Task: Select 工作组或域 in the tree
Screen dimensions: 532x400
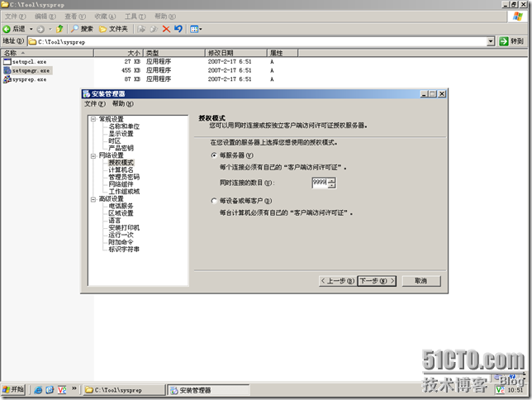Action: [x=124, y=192]
